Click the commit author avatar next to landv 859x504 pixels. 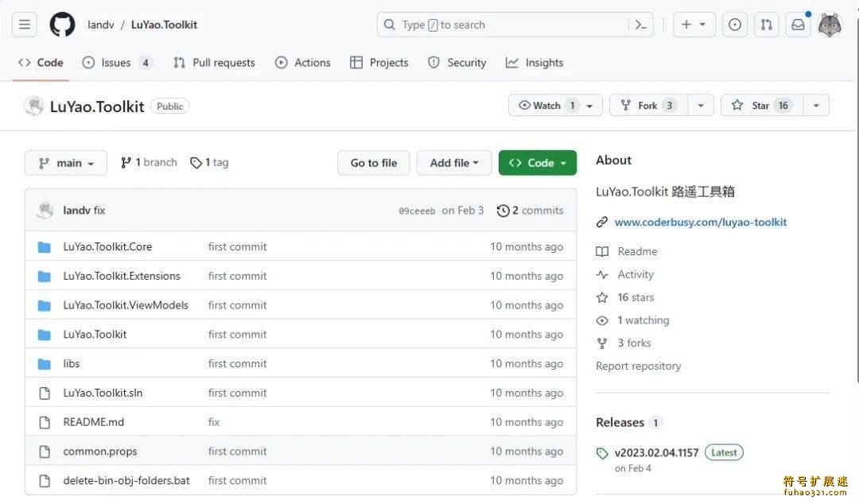[x=45, y=211]
